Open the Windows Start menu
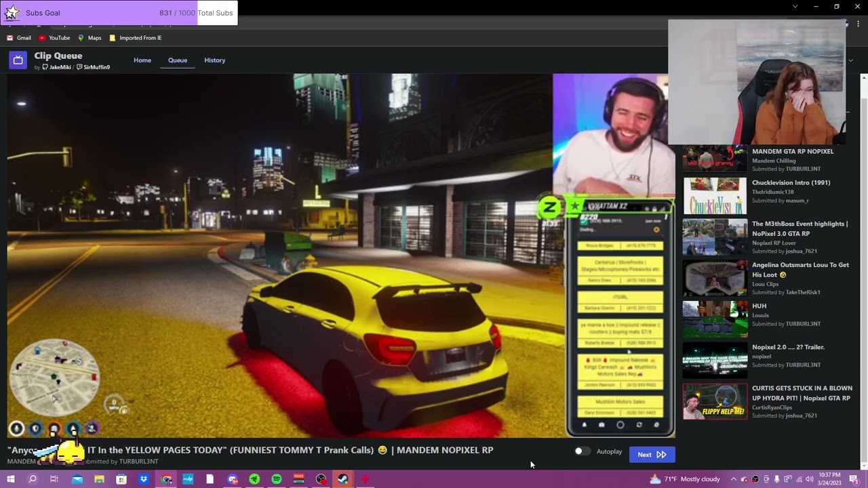 click(10, 479)
